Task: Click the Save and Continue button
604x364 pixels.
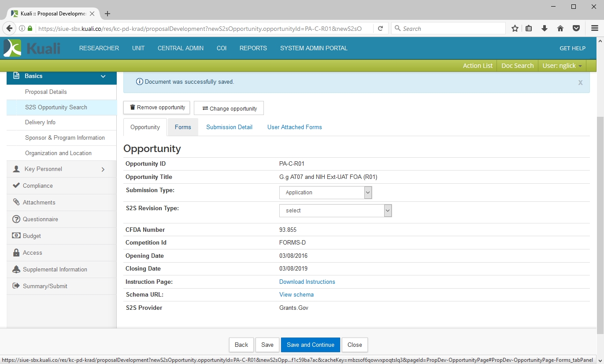Action: (310, 345)
